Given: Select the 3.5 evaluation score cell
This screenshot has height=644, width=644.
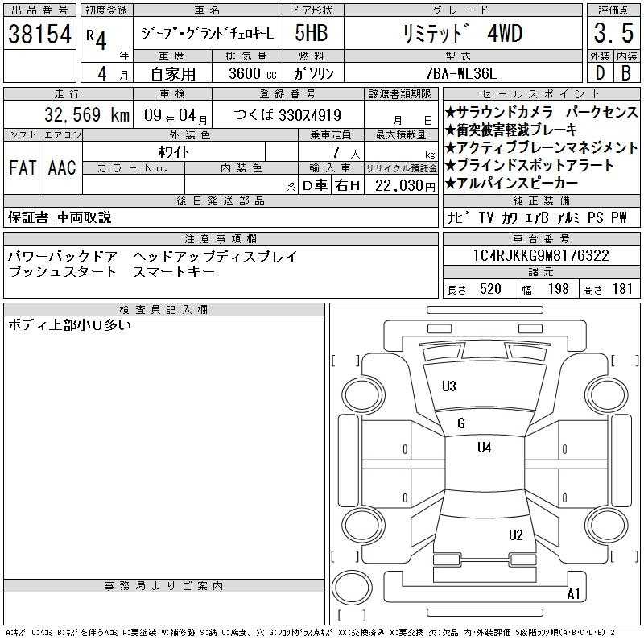Looking at the screenshot, I should (x=613, y=35).
